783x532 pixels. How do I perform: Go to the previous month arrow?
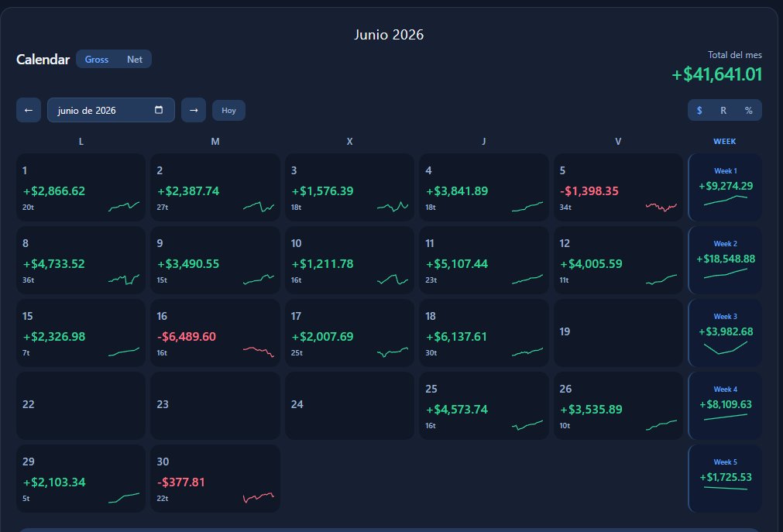click(x=29, y=110)
